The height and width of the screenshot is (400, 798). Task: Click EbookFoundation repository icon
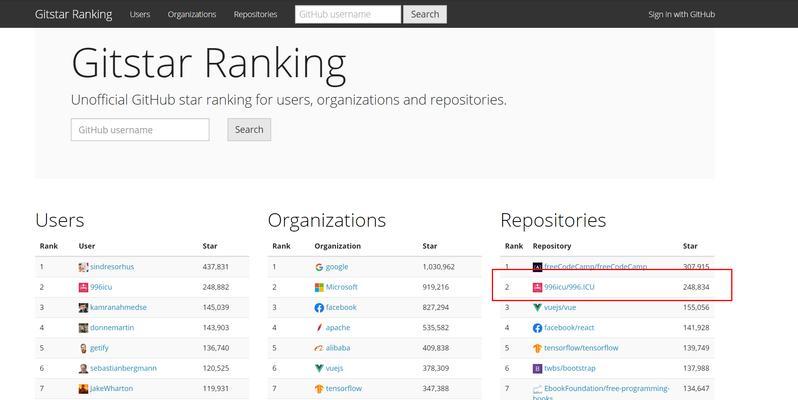point(537,390)
